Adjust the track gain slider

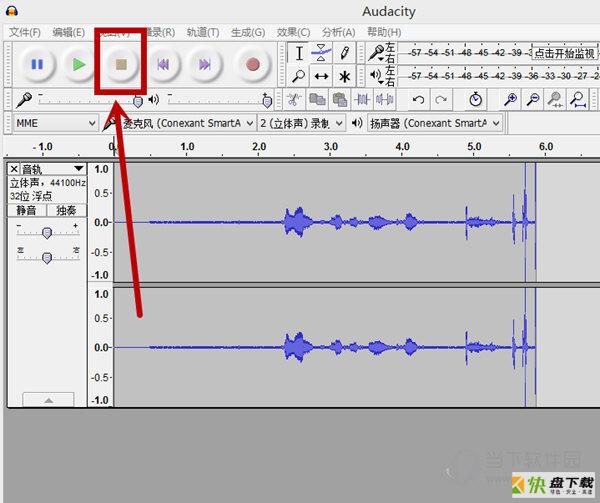47,232
